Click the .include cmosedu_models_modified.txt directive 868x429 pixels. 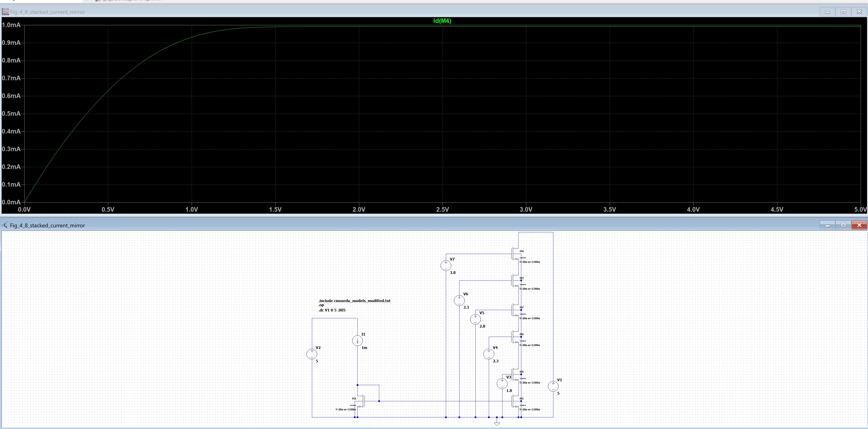[354, 301]
